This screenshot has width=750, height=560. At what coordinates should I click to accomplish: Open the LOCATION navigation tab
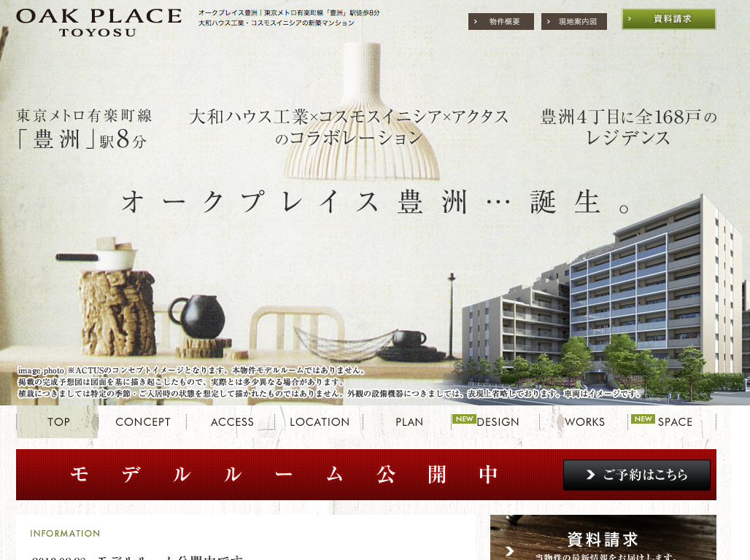click(320, 422)
